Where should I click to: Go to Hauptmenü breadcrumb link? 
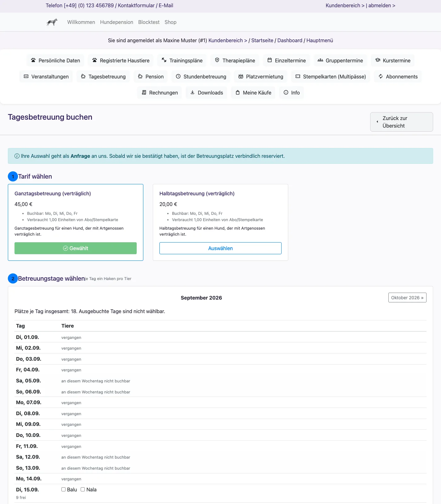[320, 40]
